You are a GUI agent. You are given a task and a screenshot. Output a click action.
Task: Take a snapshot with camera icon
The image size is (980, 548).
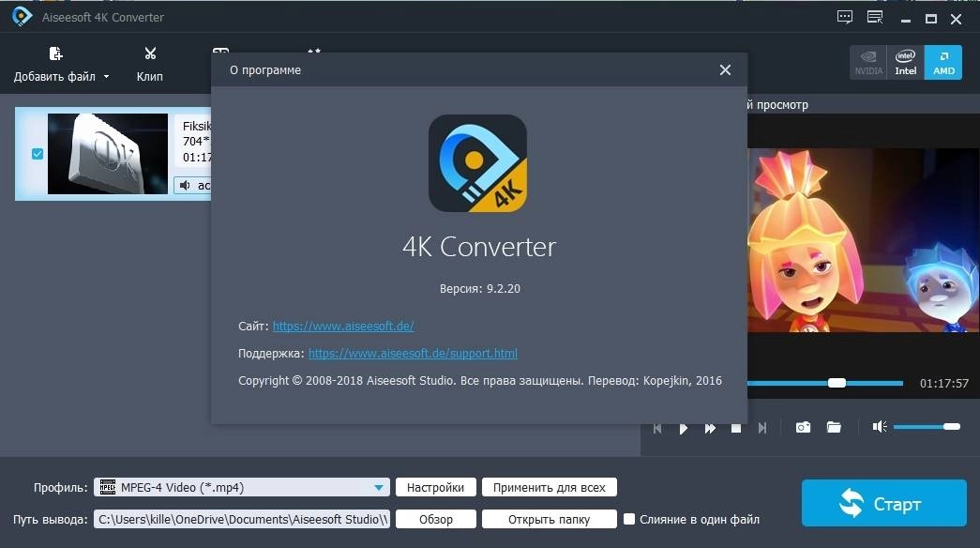click(803, 427)
